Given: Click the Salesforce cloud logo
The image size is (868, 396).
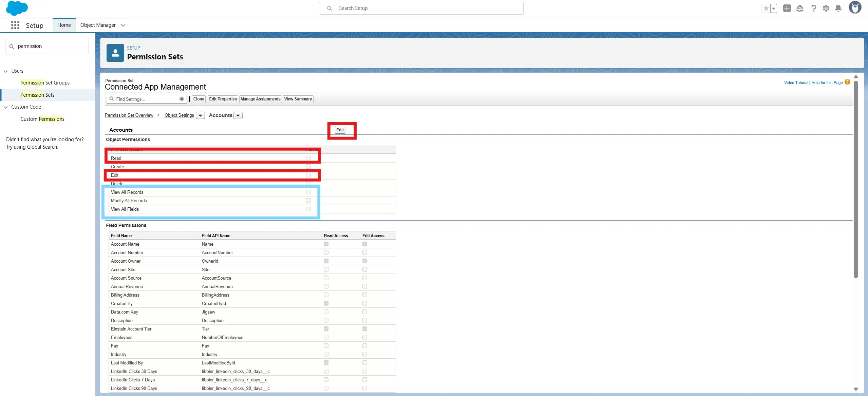Looking at the screenshot, I should click(17, 8).
